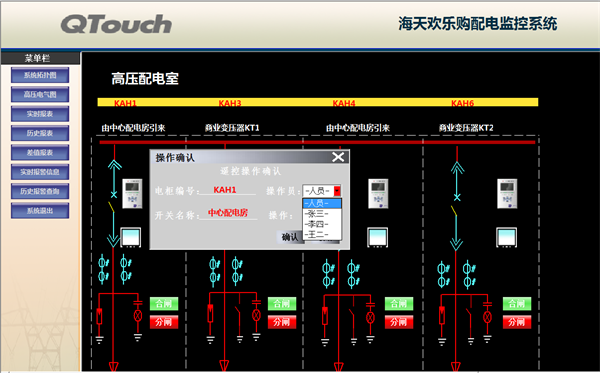This screenshot has height=373, width=600.
Task: Click the 操作员 combo box field
Action: point(322,191)
